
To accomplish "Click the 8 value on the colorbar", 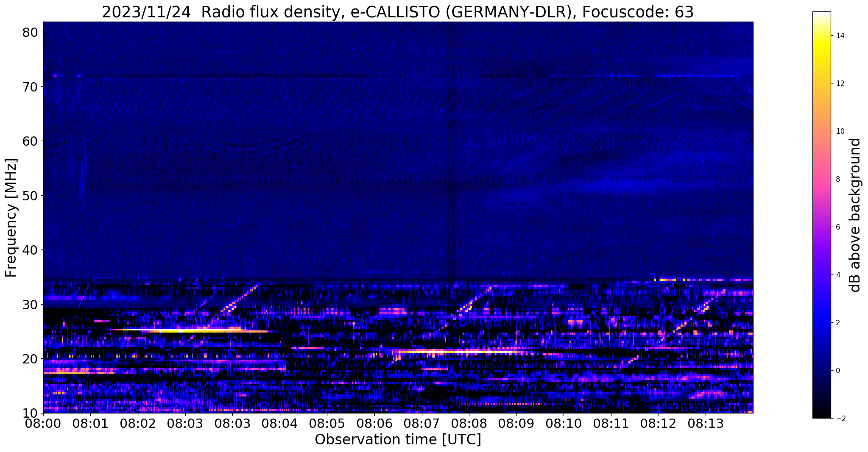I will 837,179.
